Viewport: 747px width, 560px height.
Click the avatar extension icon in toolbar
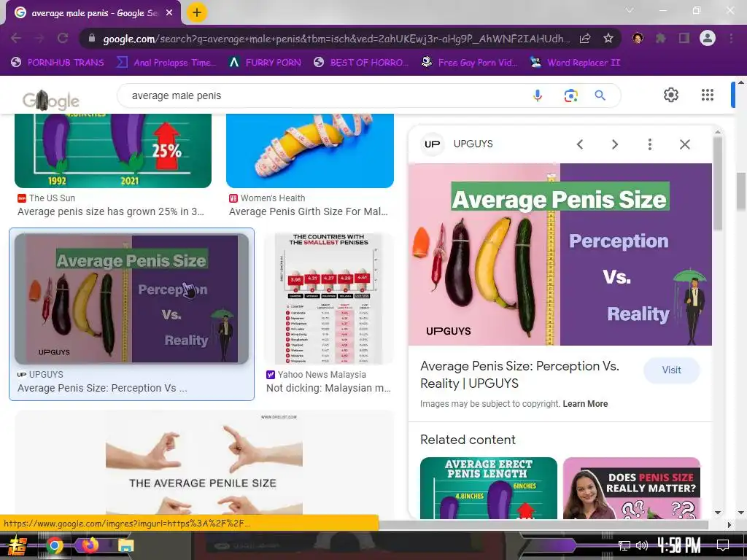638,38
